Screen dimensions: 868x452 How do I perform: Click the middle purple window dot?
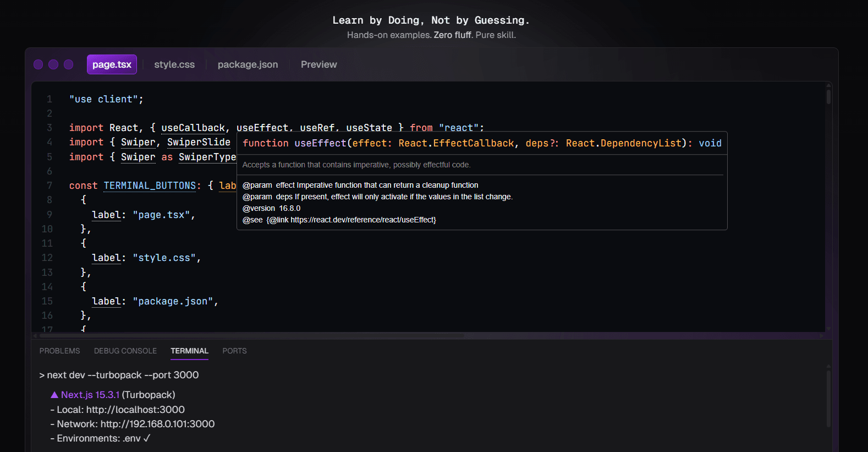tap(53, 64)
